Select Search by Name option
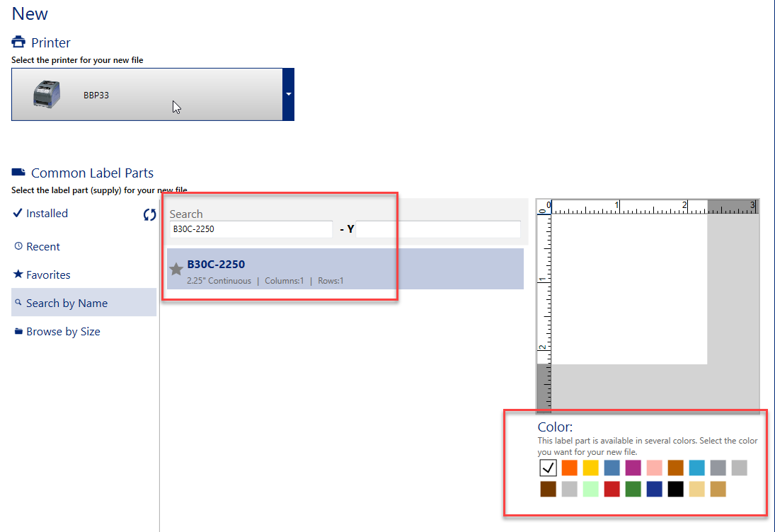This screenshot has height=532, width=775. pos(67,303)
